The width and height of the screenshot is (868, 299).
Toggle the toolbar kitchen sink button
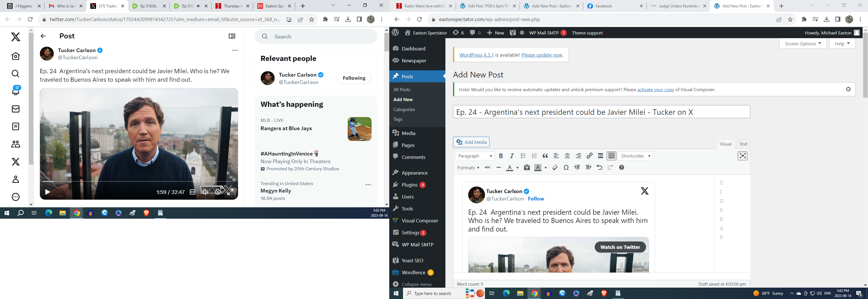pos(611,156)
